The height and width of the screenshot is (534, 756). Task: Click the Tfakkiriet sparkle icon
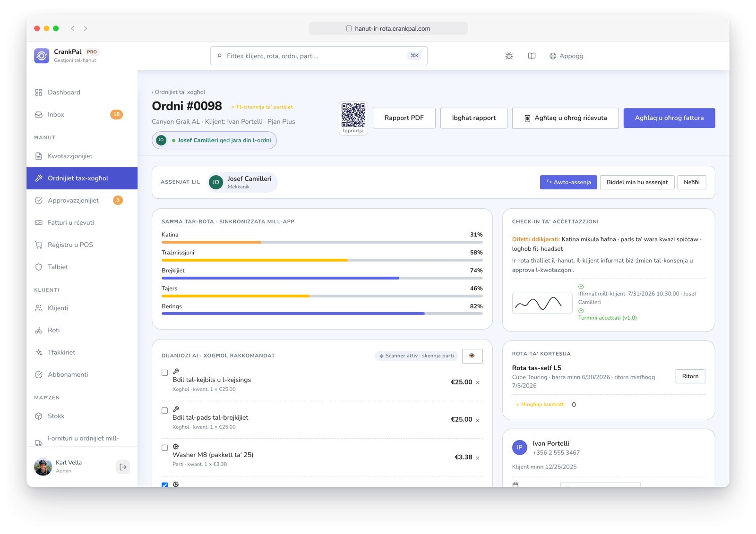pyautogui.click(x=39, y=352)
